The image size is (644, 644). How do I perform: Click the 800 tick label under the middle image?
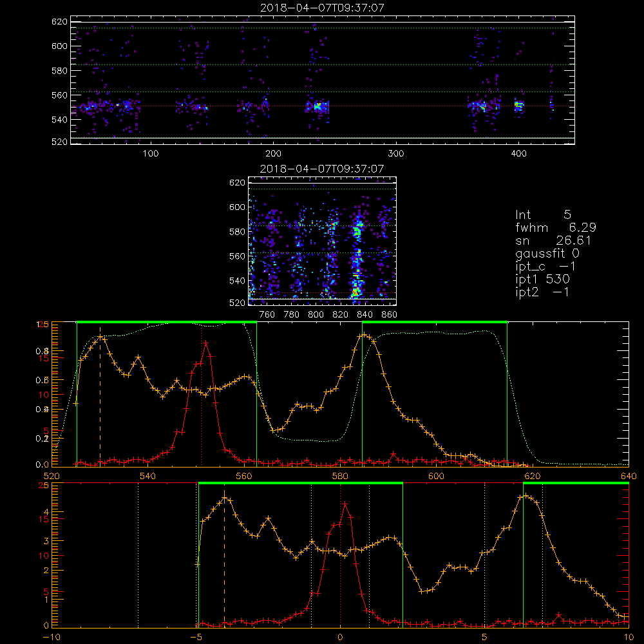[316, 315]
